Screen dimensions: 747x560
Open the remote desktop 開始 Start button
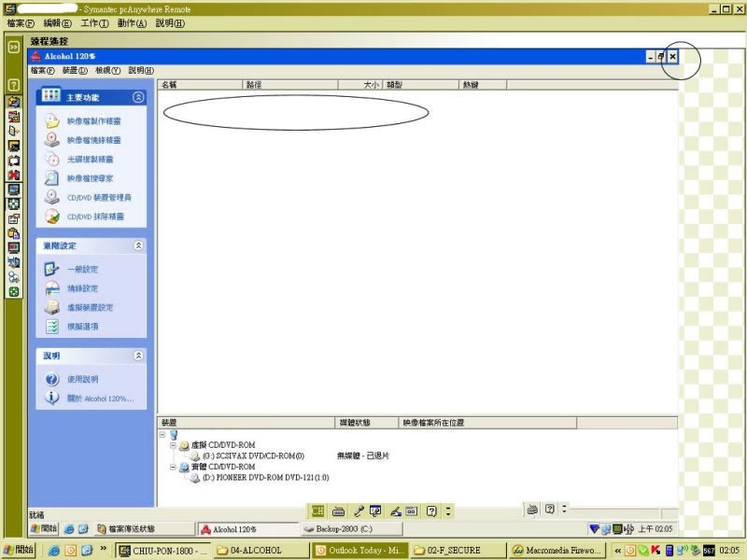tap(44, 528)
